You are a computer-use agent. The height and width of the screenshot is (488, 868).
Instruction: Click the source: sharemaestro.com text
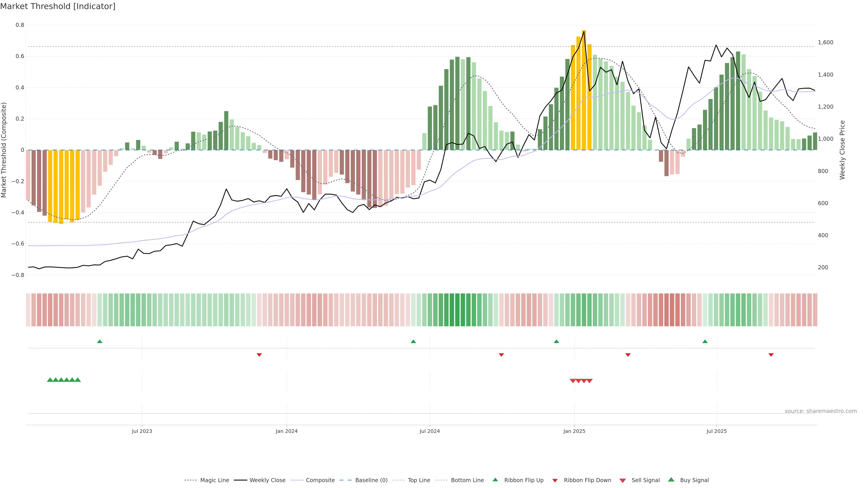[821, 411]
